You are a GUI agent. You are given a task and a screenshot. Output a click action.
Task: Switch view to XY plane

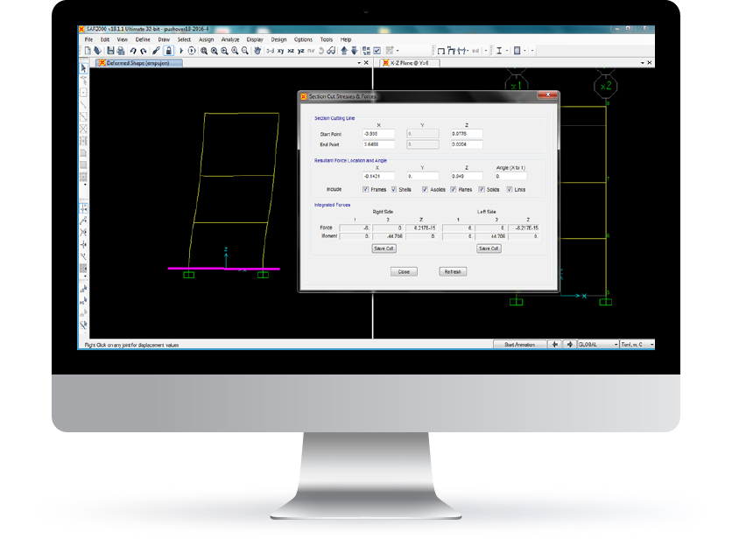click(280, 51)
